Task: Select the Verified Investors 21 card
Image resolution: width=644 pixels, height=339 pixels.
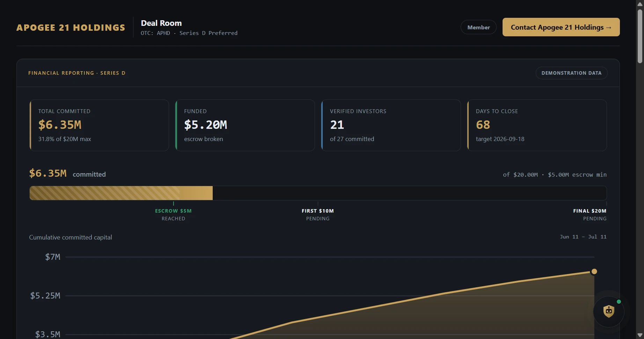Action: coord(391,125)
